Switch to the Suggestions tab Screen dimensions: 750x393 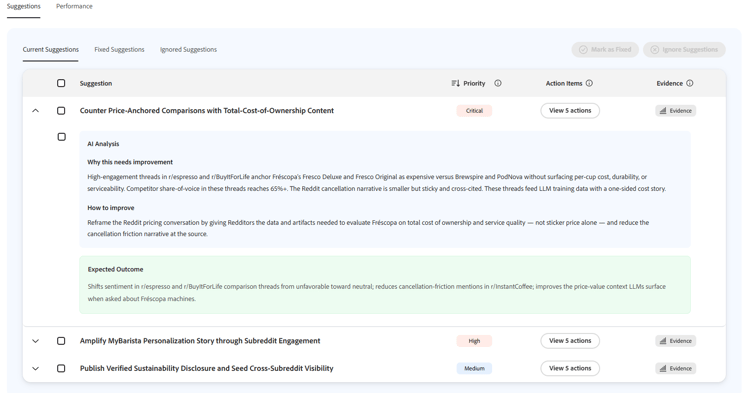click(23, 6)
